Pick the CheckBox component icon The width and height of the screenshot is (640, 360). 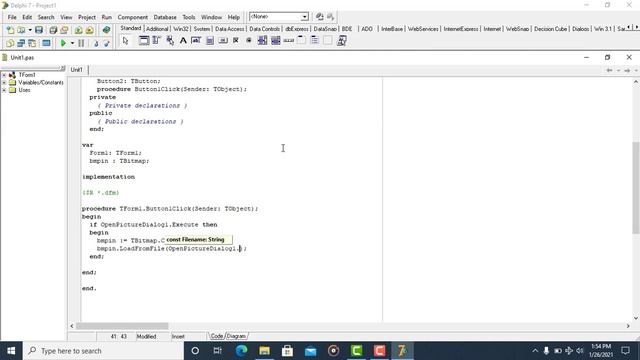236,40
